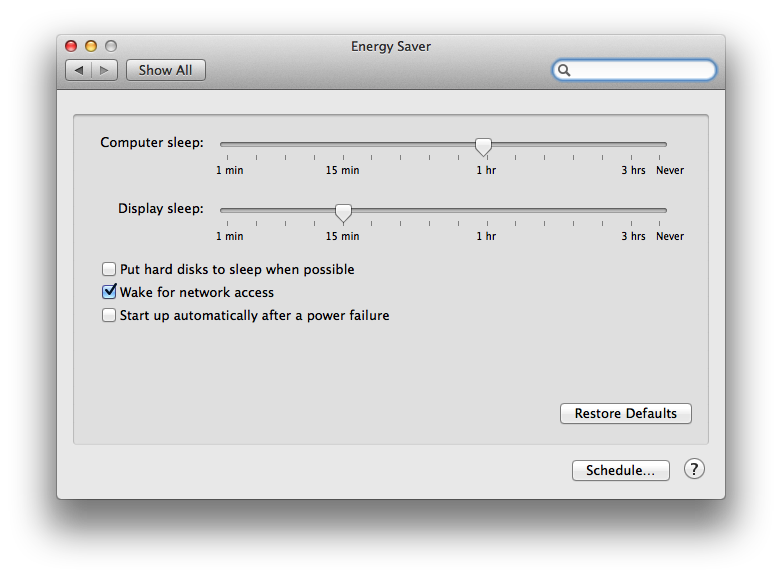Viewport: 782px width, 578px height.
Task: Click 'Never' under Display sleep slider
Action: [670, 236]
